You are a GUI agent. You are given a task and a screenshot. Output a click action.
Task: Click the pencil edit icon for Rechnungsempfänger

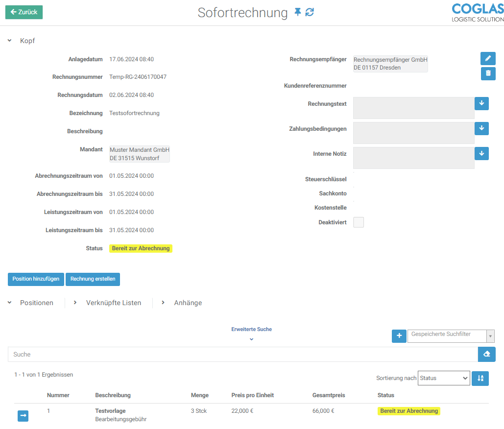point(488,59)
